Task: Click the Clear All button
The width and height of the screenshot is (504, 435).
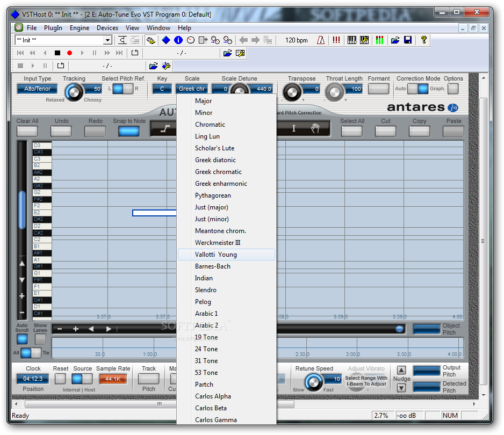Action: point(27,131)
